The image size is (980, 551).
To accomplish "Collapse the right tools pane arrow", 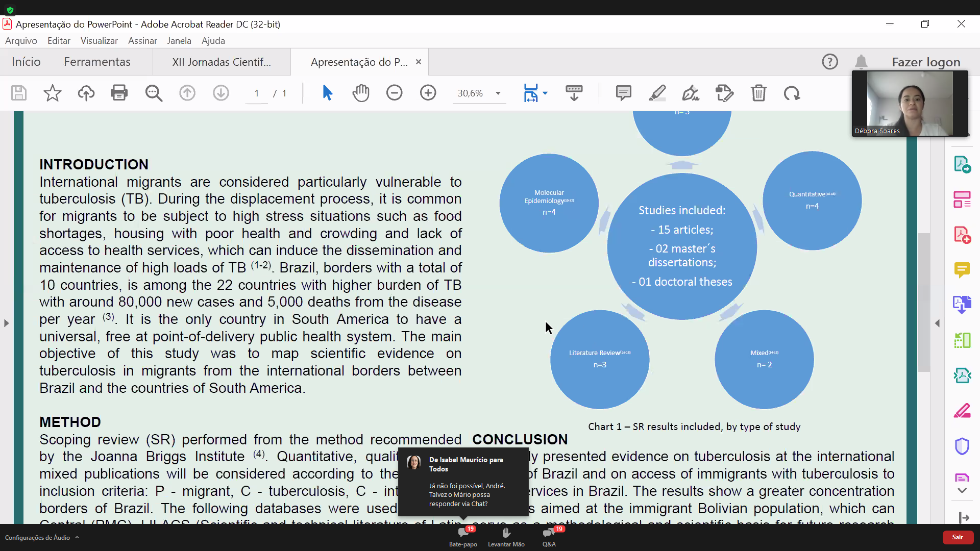I will pos(937,323).
